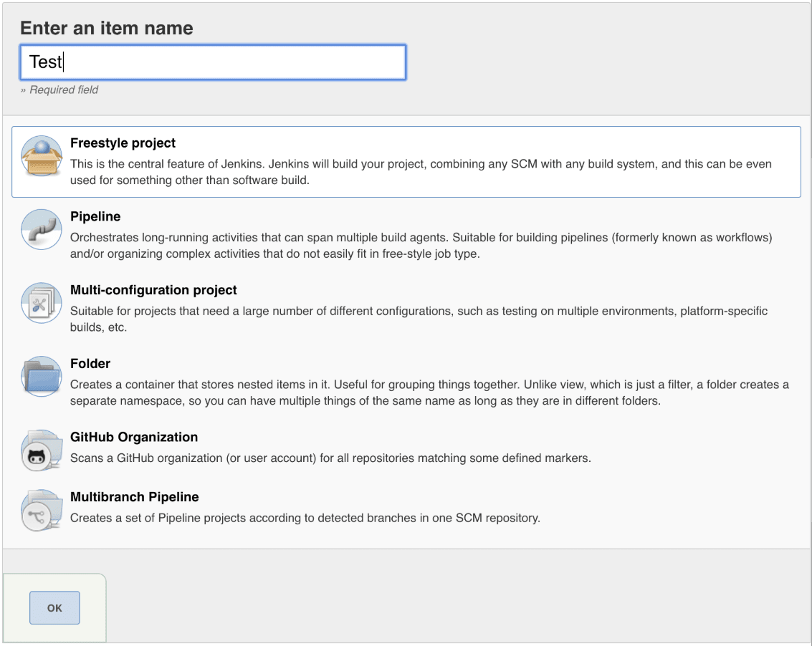Focus the item name input field
Image resolution: width=812 pixels, height=646 pixels.
point(213,62)
